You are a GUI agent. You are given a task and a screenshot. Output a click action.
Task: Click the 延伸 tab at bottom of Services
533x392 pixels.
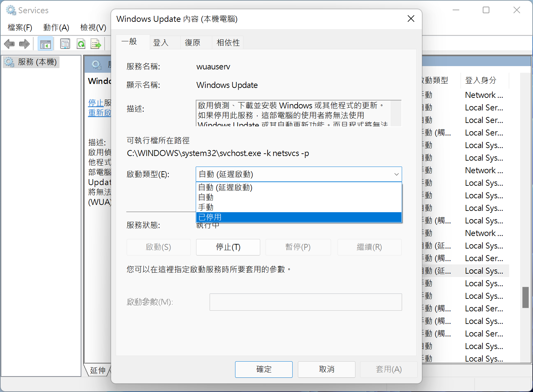click(98, 370)
